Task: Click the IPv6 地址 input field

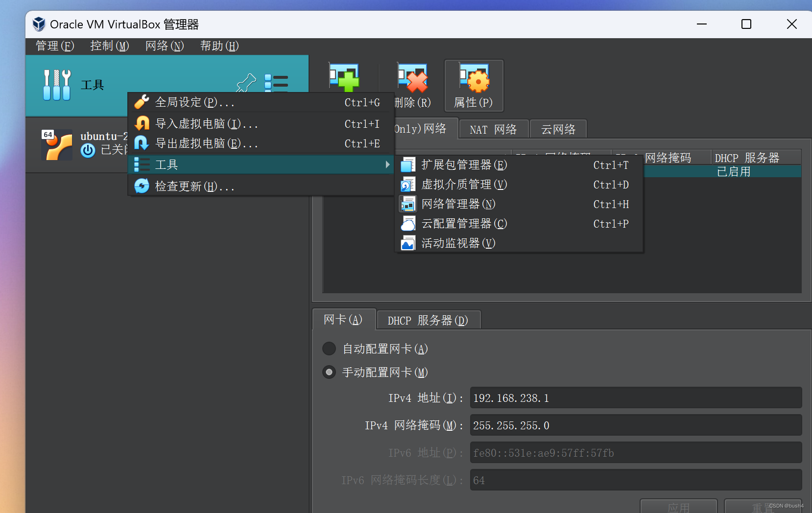Action: 636,453
